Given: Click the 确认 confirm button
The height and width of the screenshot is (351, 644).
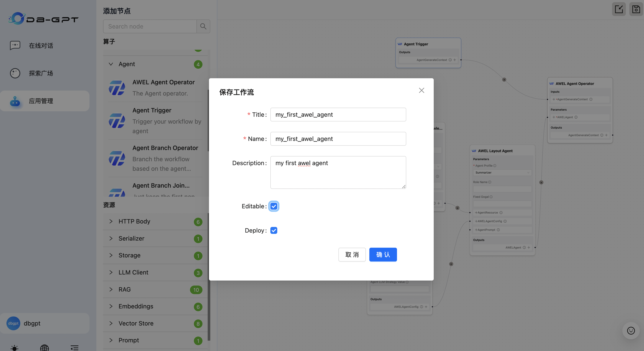Looking at the screenshot, I should [383, 255].
